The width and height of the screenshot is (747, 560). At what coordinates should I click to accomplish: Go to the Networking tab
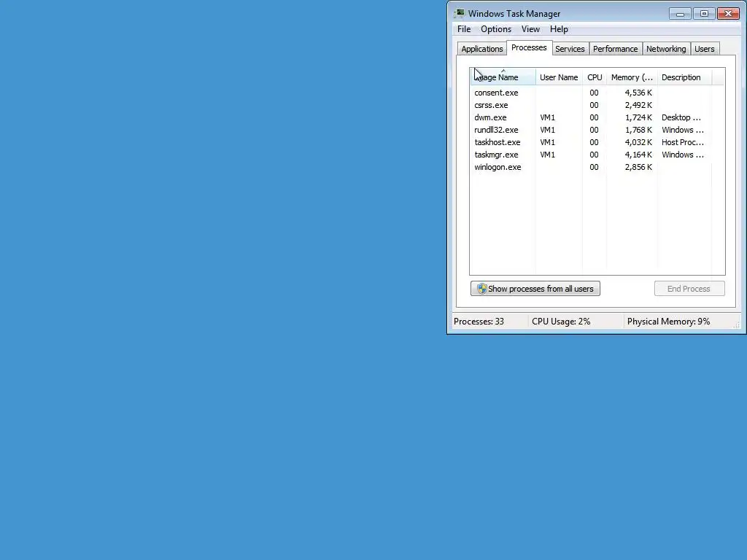click(x=666, y=49)
